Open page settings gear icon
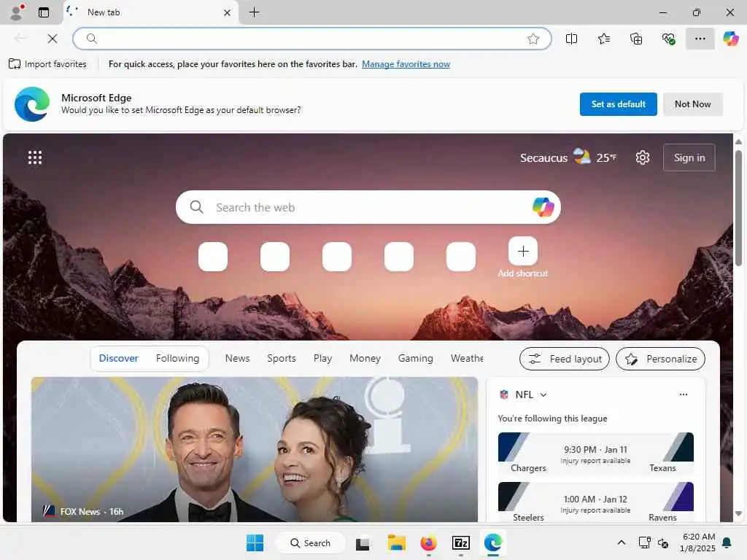747x560 pixels. 642,157
